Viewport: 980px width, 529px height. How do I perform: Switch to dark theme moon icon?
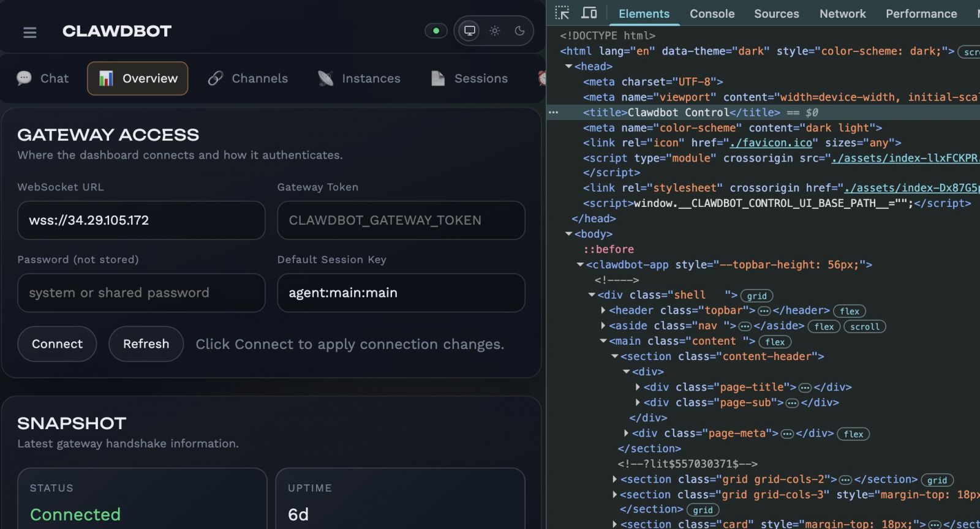520,31
